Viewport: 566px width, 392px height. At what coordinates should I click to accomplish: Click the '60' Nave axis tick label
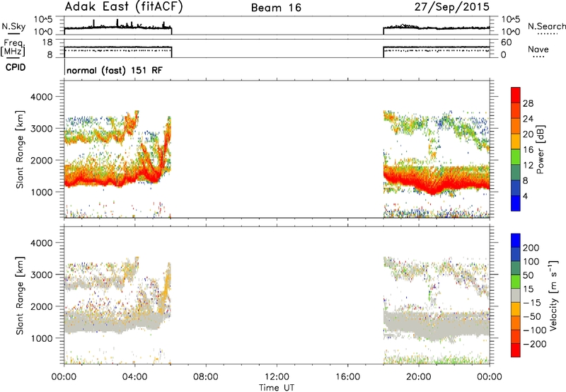tap(507, 42)
